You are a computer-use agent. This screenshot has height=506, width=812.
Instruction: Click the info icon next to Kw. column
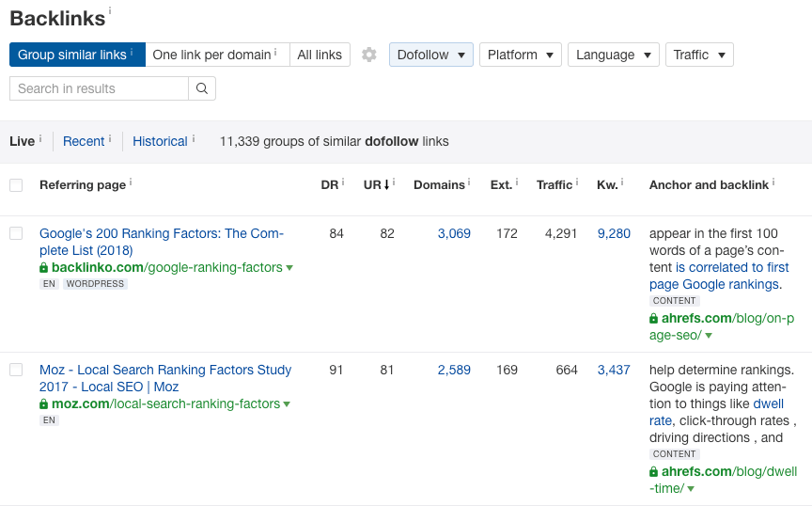click(x=622, y=182)
